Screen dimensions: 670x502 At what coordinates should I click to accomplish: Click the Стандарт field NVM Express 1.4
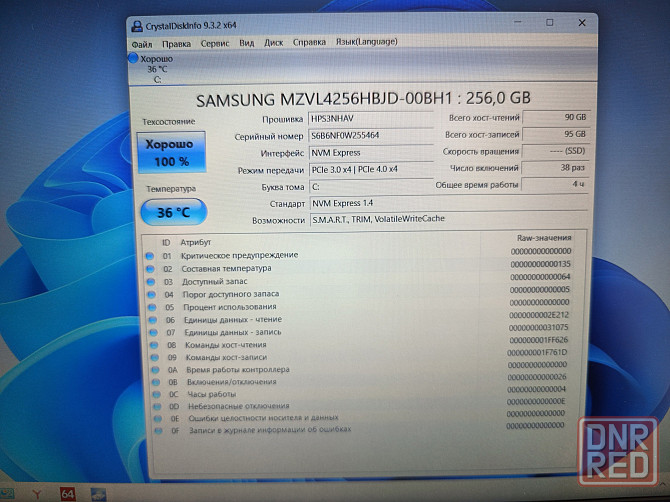point(449,203)
